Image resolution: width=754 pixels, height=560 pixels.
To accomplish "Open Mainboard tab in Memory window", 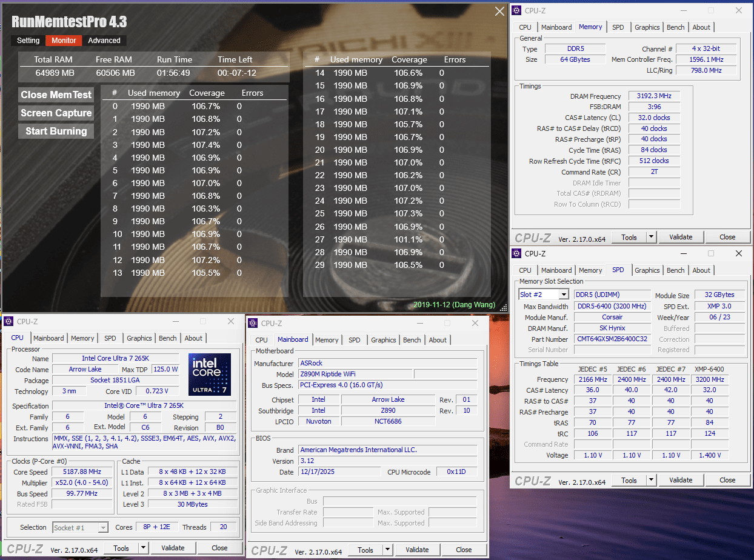I will pos(556,27).
